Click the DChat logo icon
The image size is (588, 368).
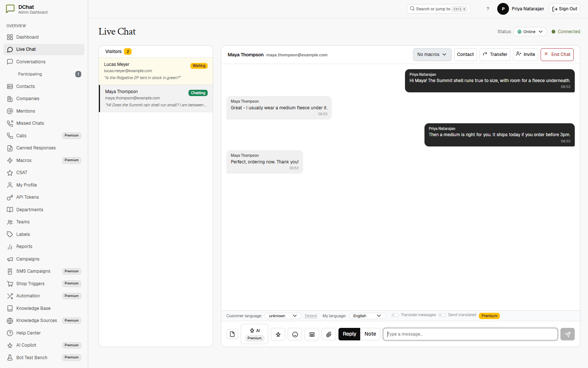pyautogui.click(x=10, y=9)
